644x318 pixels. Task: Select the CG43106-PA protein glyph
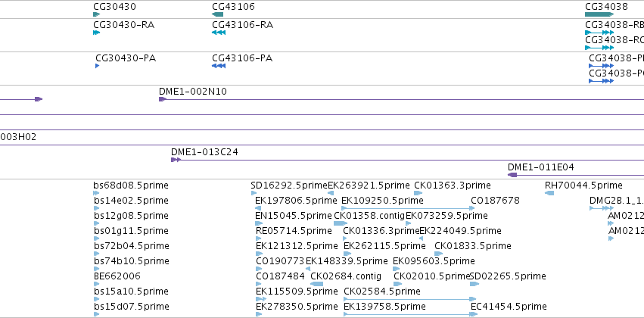click(x=219, y=66)
